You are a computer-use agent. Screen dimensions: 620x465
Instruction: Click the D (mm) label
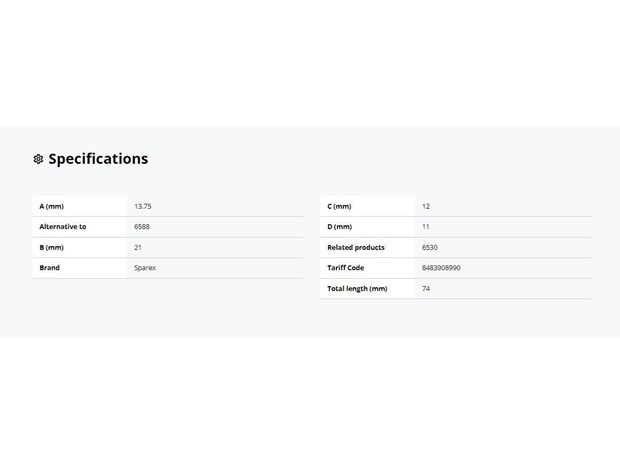[x=340, y=227]
